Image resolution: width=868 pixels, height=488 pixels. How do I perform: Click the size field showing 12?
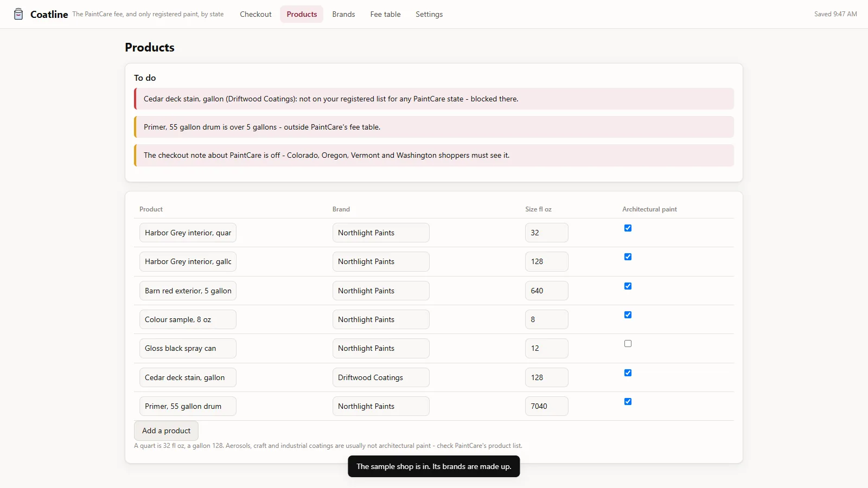(x=547, y=348)
